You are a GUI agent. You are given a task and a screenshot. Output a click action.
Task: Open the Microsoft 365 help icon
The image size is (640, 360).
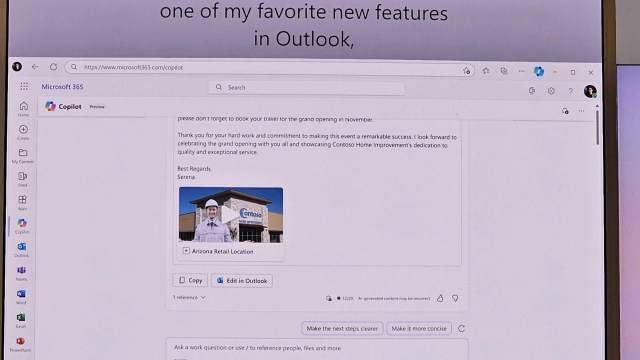click(x=571, y=91)
